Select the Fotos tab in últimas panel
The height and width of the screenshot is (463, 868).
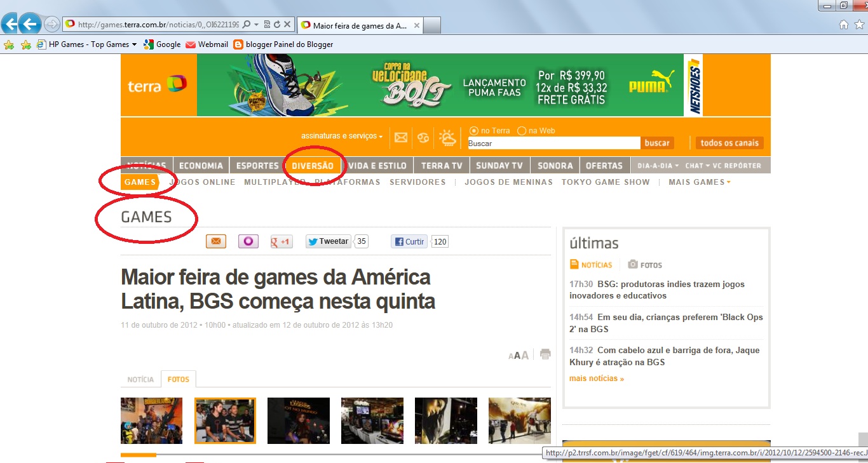coord(645,265)
